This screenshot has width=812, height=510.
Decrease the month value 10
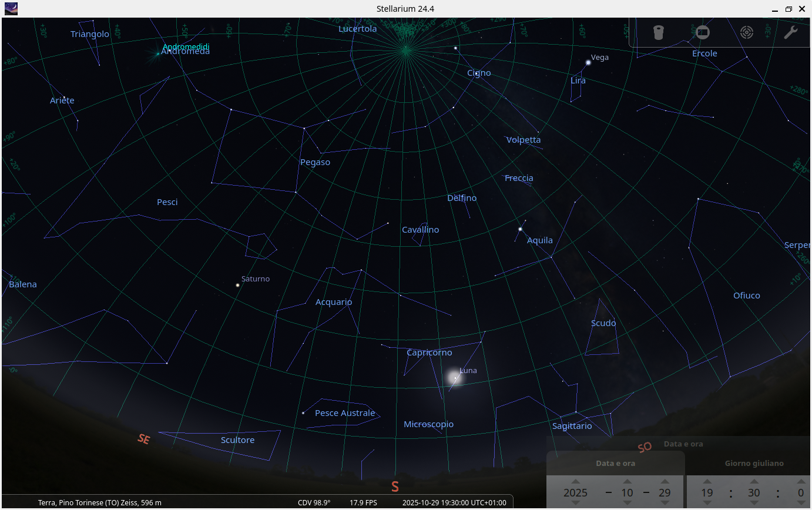tap(627, 503)
